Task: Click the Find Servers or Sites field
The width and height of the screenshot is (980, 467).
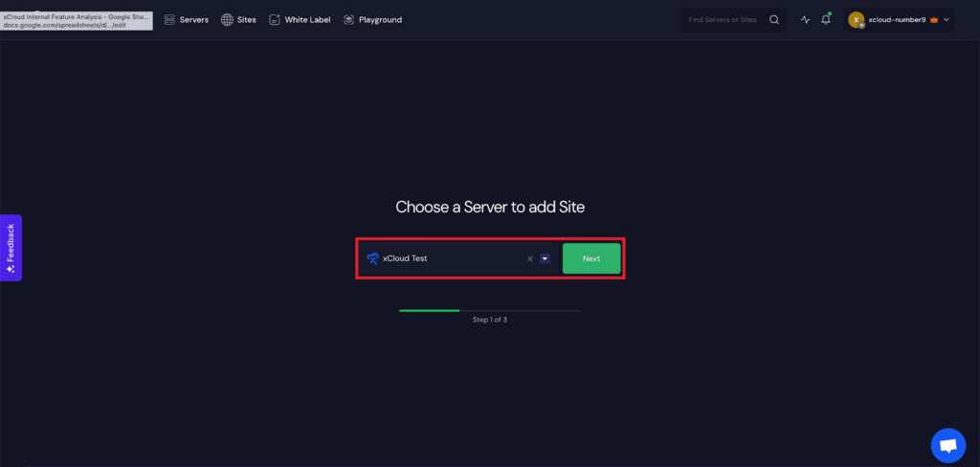Action: pyautogui.click(x=725, y=19)
